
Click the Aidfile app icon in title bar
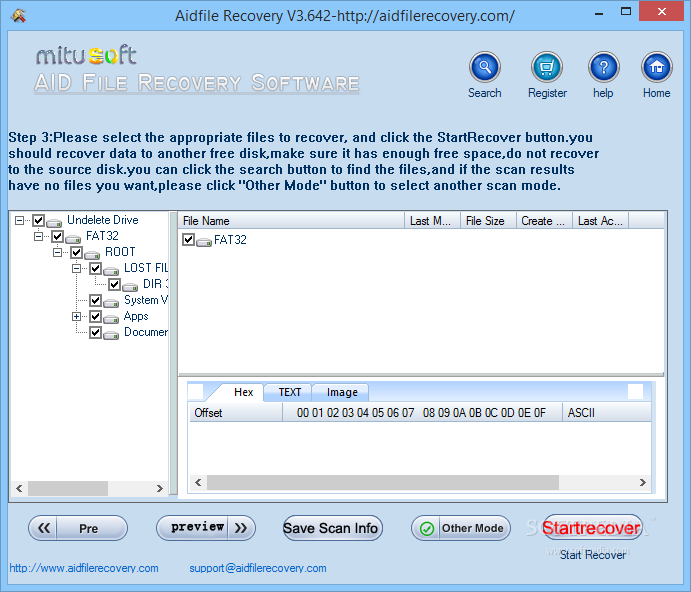(19, 16)
